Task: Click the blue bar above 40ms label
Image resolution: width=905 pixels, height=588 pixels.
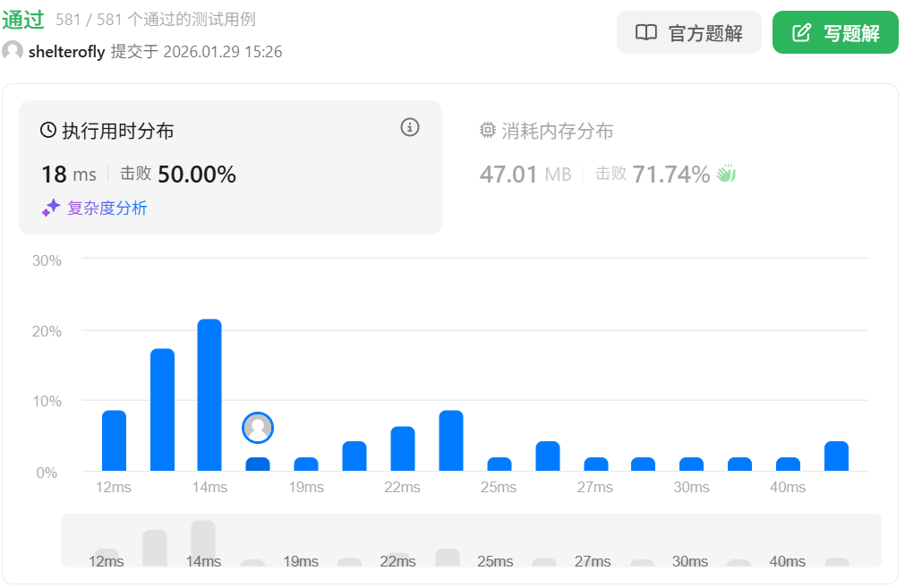Action: tap(788, 464)
